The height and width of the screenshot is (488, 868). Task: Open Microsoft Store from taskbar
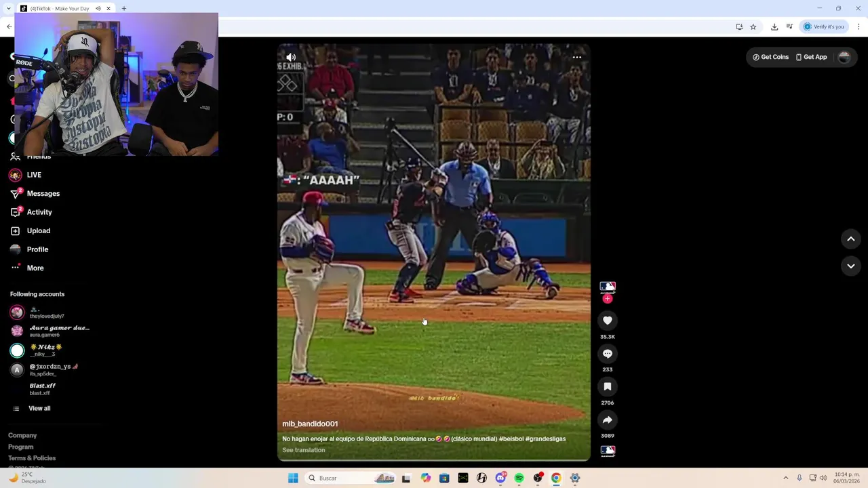444,479
